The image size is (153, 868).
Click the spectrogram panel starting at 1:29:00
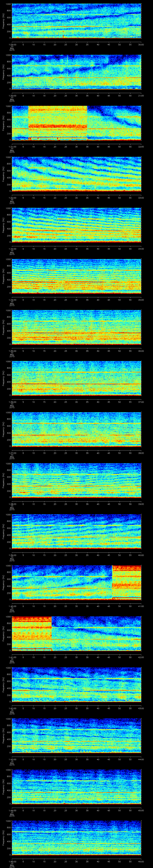point(76,21)
